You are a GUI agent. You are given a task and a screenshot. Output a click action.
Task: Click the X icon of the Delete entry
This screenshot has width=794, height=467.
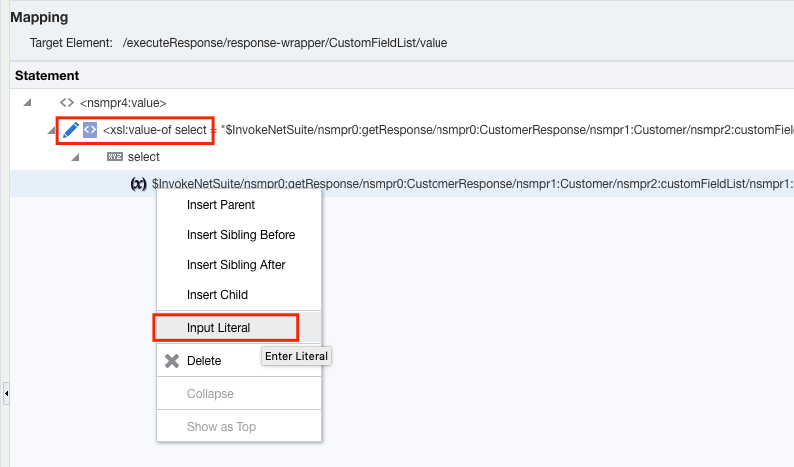[172, 361]
